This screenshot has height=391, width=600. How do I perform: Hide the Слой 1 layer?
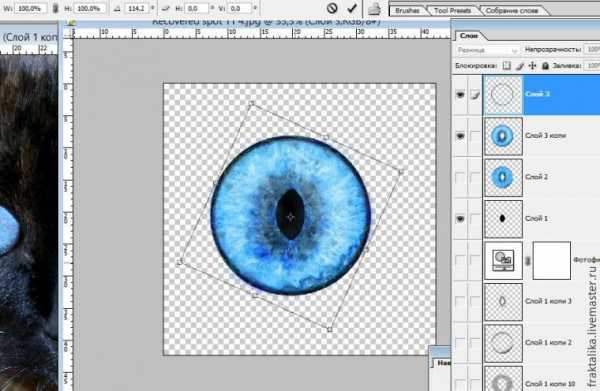(460, 219)
